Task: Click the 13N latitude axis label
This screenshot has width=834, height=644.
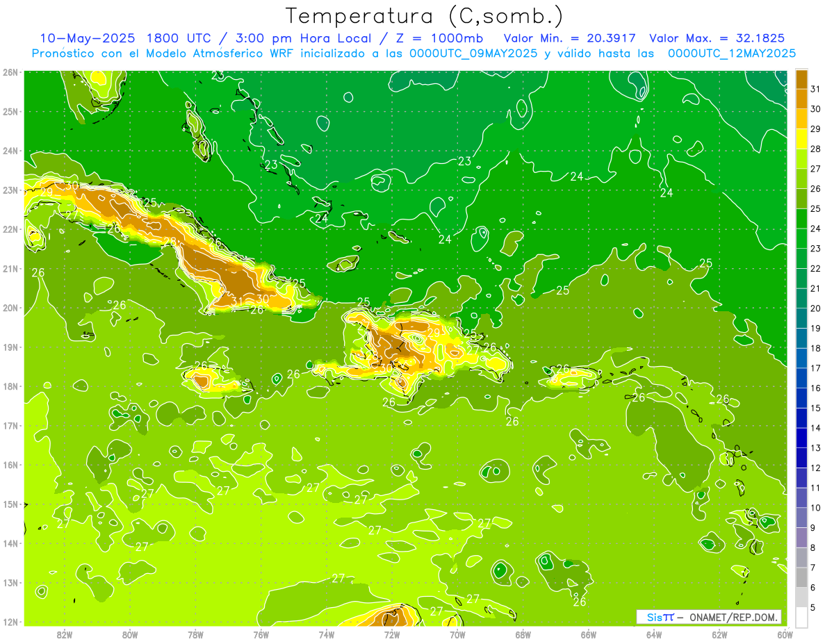Action: (x=10, y=582)
